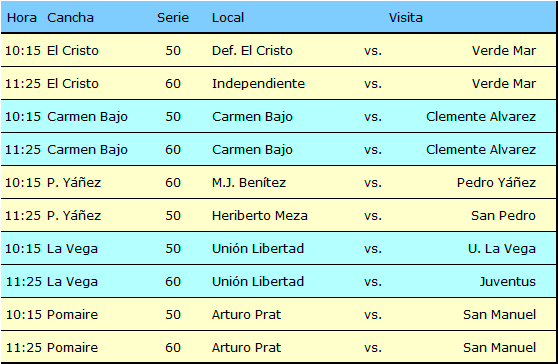Click the Visita column header
Image resolution: width=558 pixels, height=364 pixels.
click(406, 17)
